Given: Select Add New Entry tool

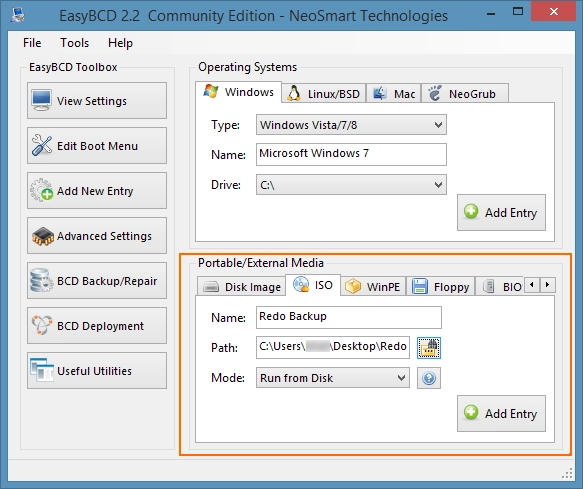Looking at the screenshot, I should point(97,191).
